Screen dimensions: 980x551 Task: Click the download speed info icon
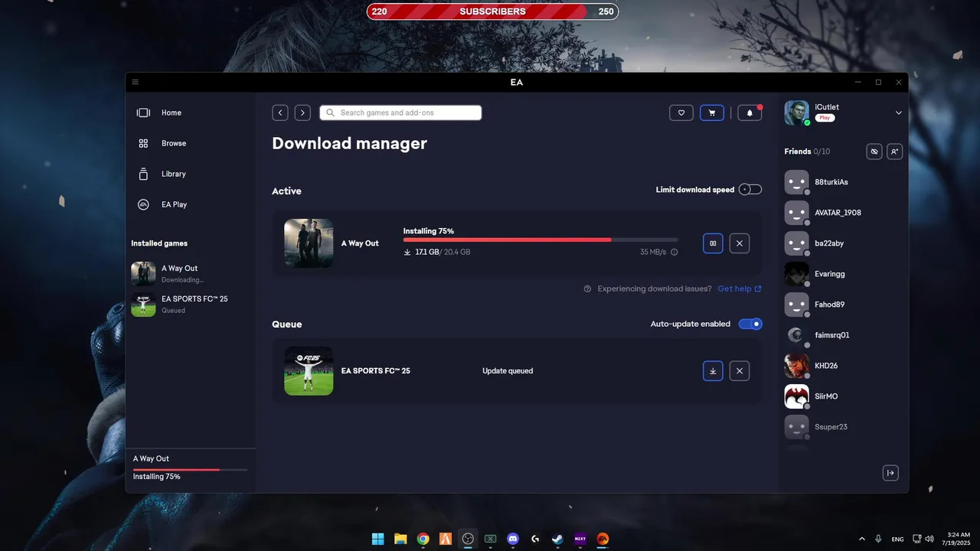click(674, 252)
